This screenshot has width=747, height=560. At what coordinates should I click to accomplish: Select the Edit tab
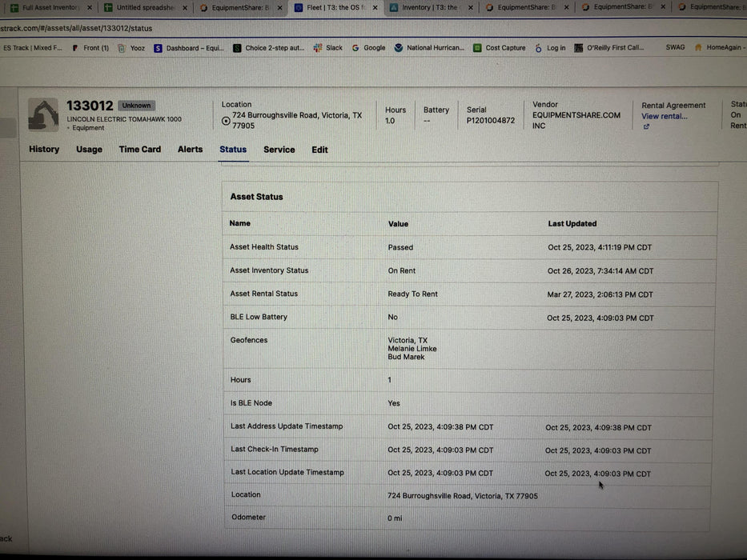(319, 150)
